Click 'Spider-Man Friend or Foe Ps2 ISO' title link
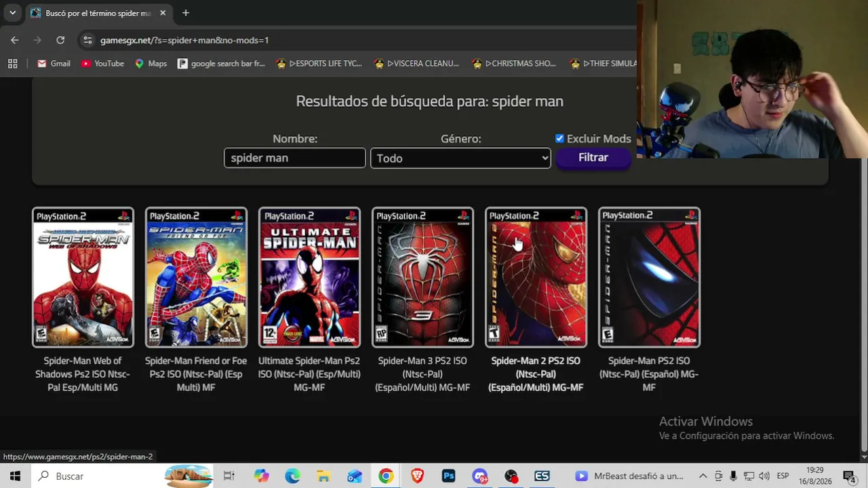 [x=196, y=374]
